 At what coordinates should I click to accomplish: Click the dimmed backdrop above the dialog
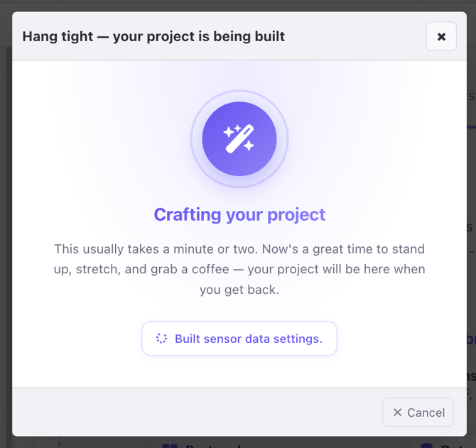(238, 6)
